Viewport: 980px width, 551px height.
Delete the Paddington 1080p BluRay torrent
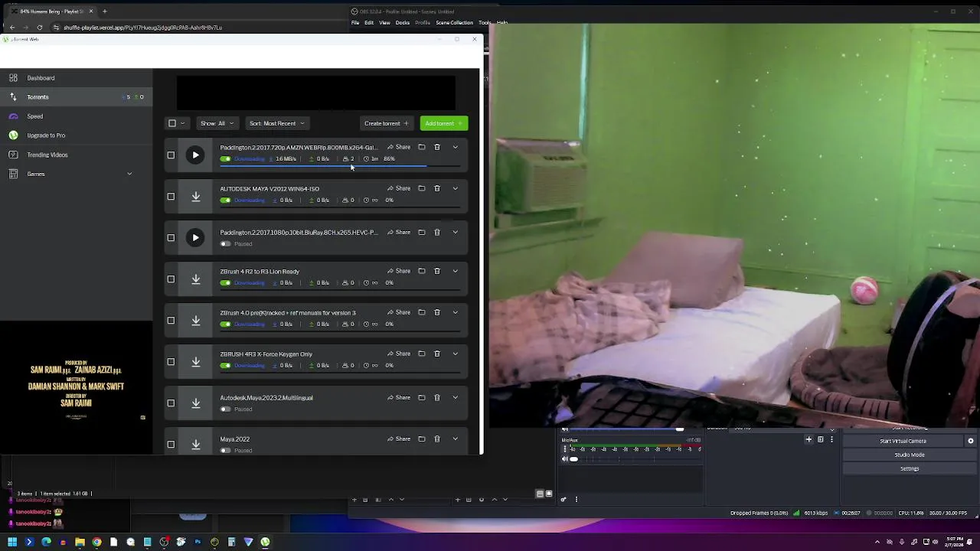pyautogui.click(x=437, y=232)
